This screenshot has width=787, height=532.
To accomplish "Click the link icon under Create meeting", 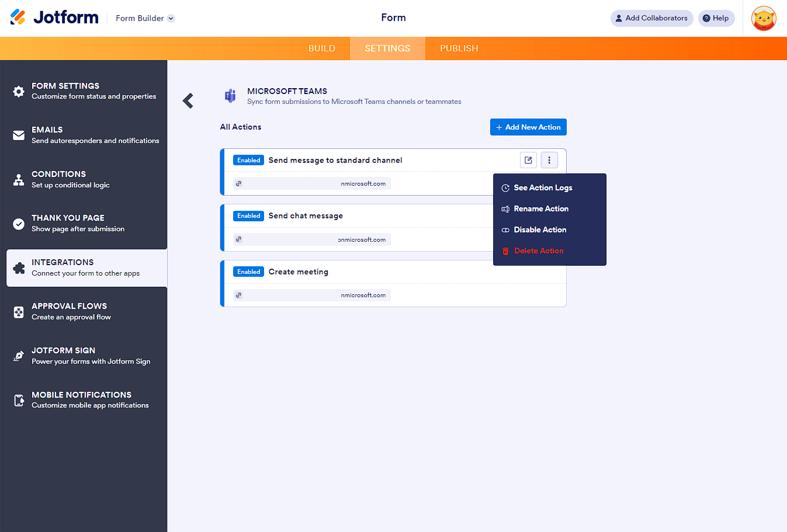I will click(x=238, y=295).
